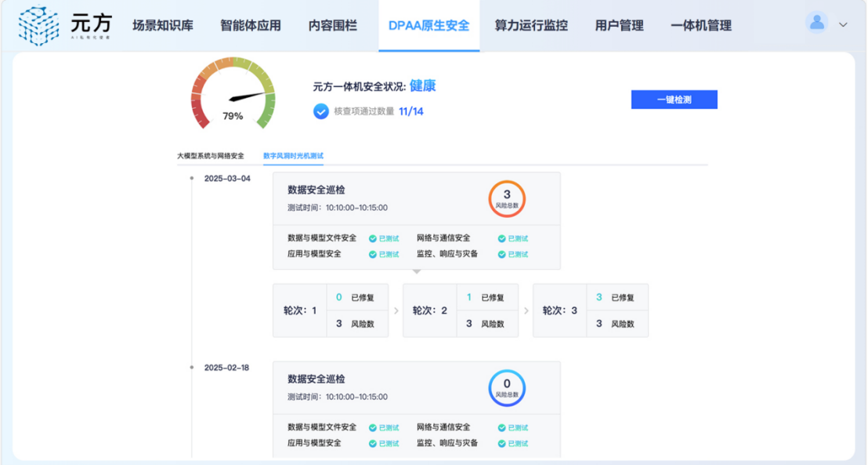Image resolution: width=868 pixels, height=465 pixels.
Task: Click 测试时间 text in the 2025-03-04 card
Action: click(338, 208)
